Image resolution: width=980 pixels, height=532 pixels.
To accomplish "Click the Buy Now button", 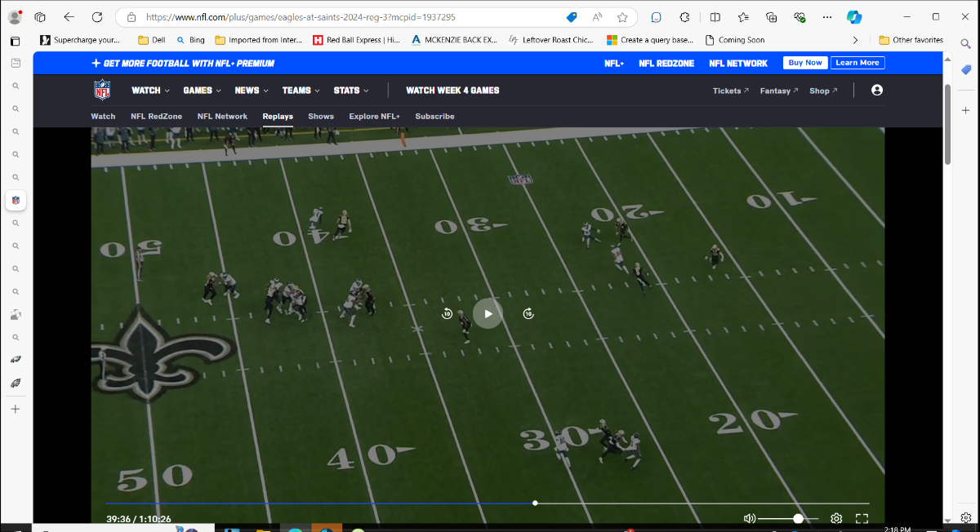I will [x=804, y=63].
